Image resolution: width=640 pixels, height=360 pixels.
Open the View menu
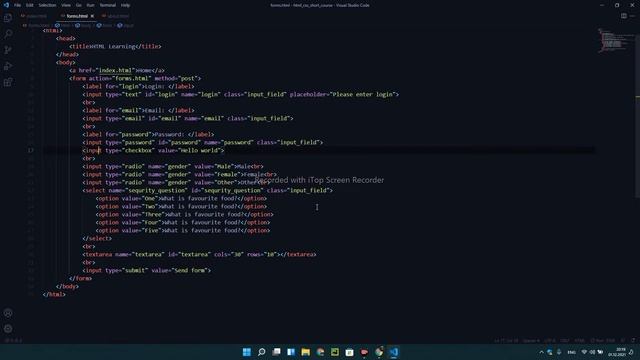(66, 5)
